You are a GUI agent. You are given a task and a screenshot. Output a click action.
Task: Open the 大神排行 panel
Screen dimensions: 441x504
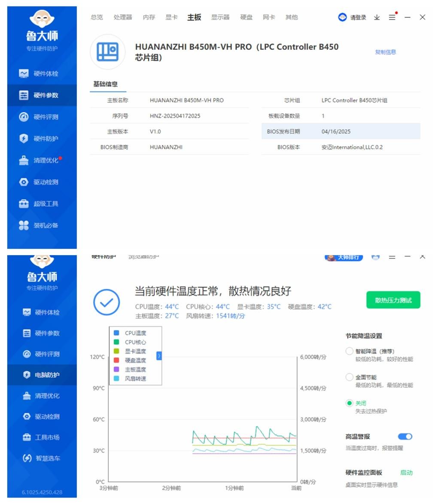point(344,257)
